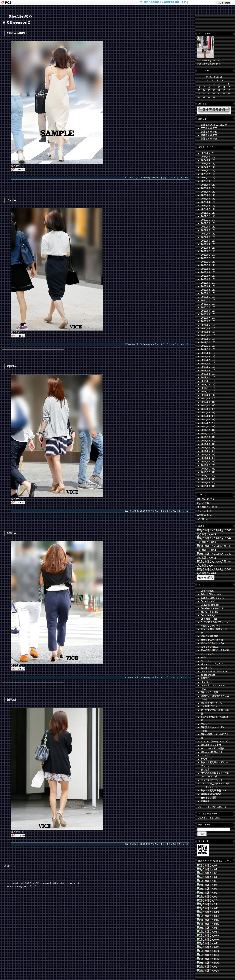Open recent entry お姉さんSAMPLE (06/10)
Screen dimensions: 235x980
click(214, 125)
